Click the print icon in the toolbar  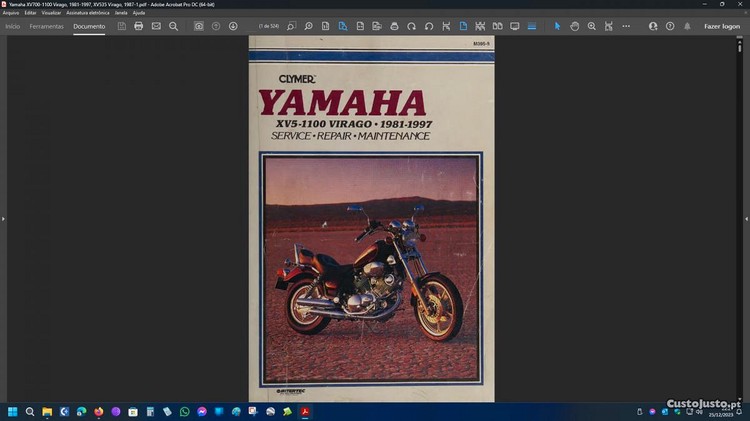coord(139,26)
